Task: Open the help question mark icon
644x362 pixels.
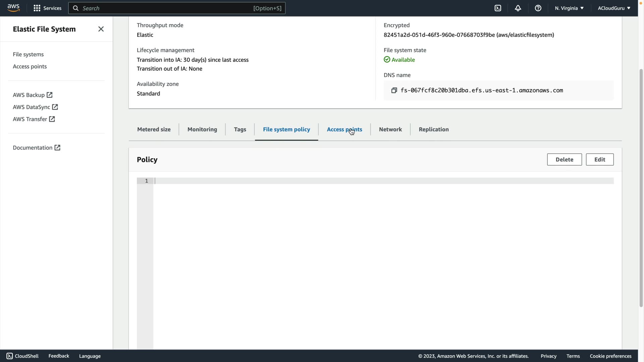Action: click(538, 8)
